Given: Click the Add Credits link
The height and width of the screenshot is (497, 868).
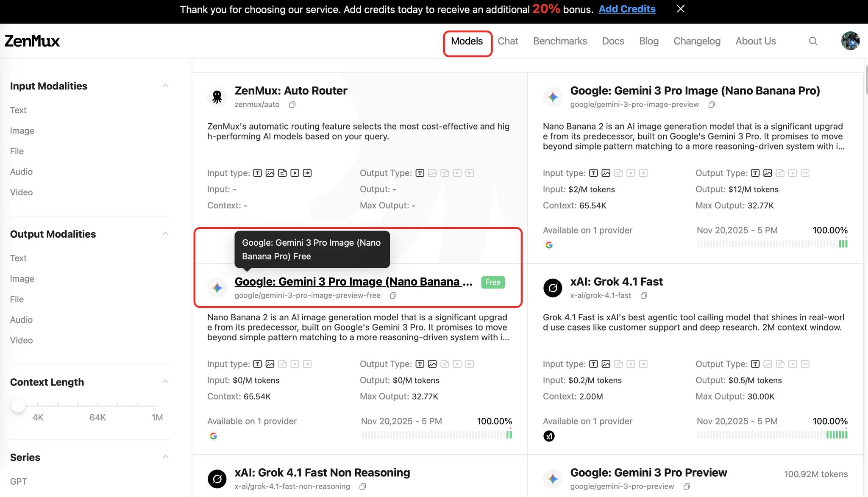Looking at the screenshot, I should click(x=627, y=9).
